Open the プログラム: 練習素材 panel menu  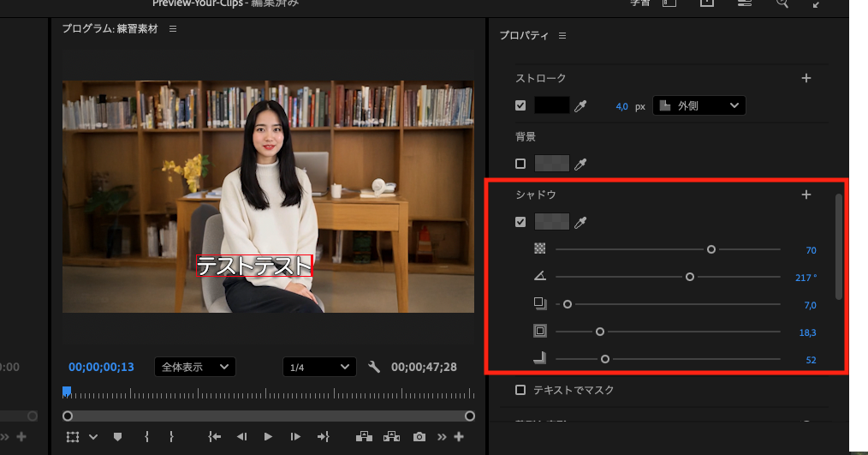click(x=173, y=29)
